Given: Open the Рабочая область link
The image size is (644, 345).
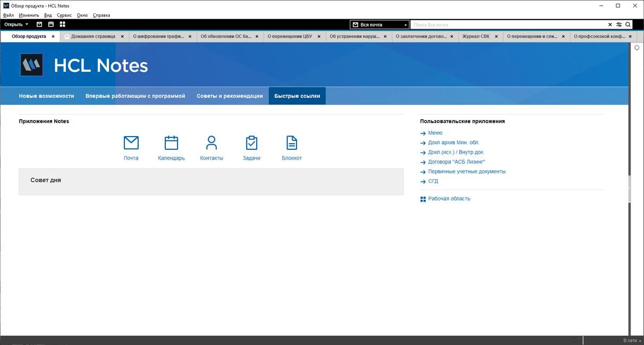Looking at the screenshot, I should pos(449,199).
